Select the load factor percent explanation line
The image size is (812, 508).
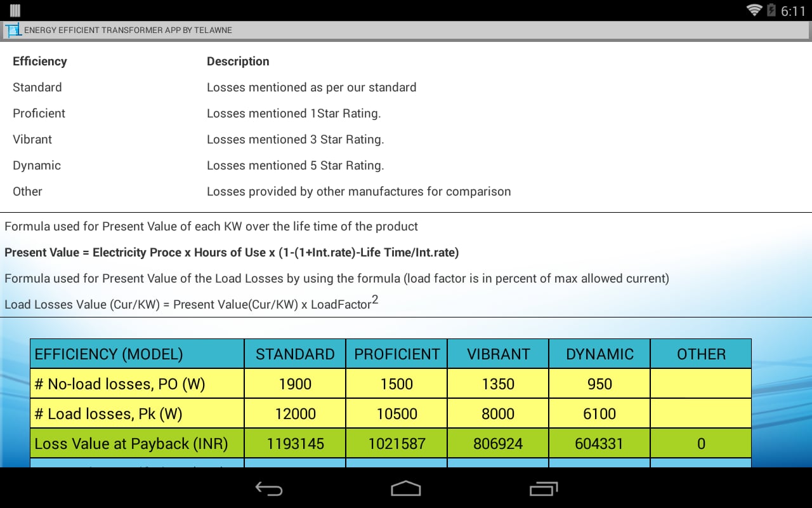(337, 278)
